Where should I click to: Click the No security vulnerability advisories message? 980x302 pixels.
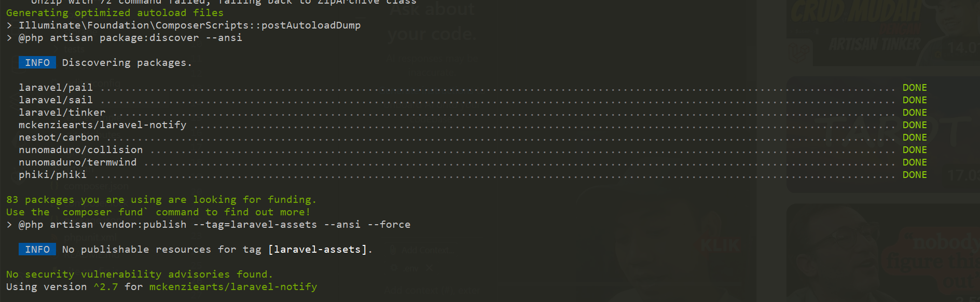pyautogui.click(x=139, y=274)
